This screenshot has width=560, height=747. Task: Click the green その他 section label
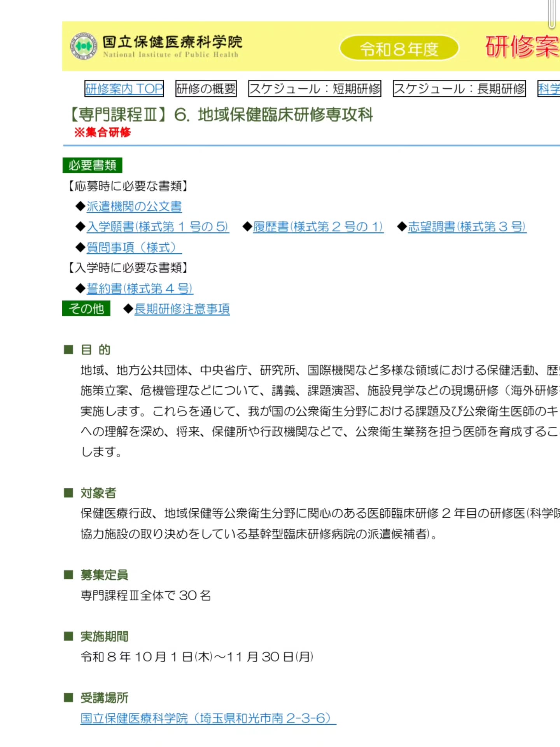pos(86,309)
